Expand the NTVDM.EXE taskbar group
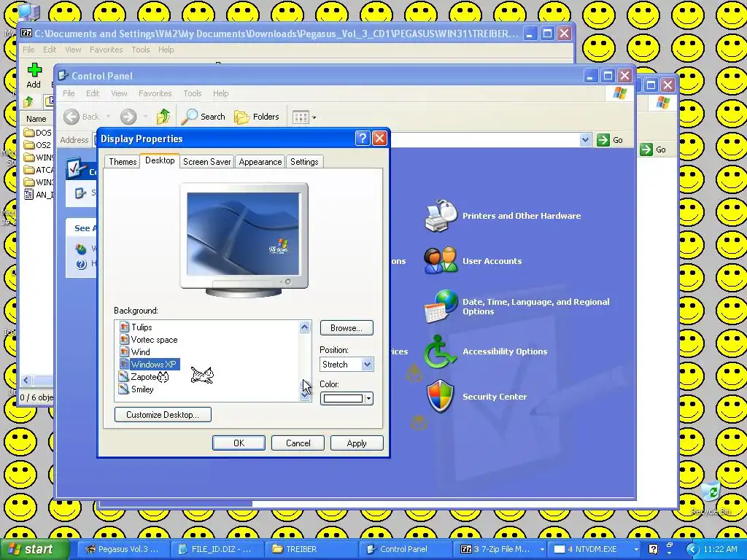The width and height of the screenshot is (747, 560). point(636,550)
